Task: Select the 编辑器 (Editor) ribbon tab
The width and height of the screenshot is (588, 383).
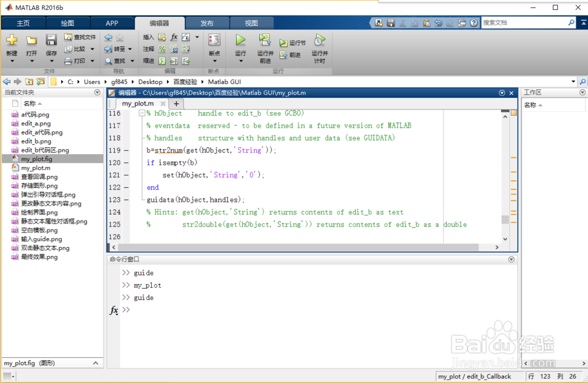Action: (x=159, y=24)
